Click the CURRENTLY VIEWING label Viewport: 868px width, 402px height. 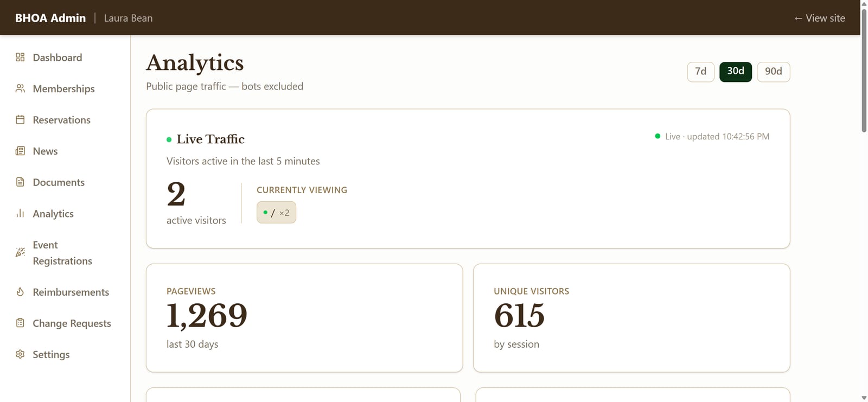tap(302, 190)
